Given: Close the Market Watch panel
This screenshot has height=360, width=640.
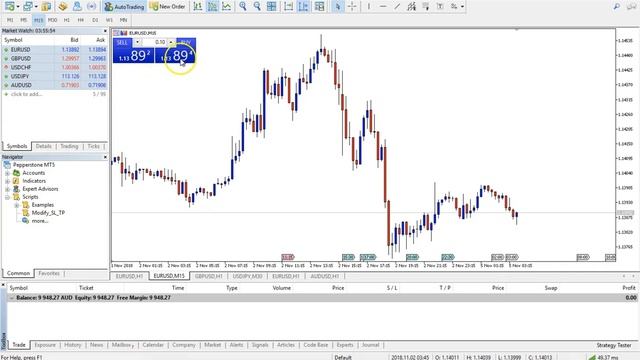Looking at the screenshot, I should click(x=105, y=31).
